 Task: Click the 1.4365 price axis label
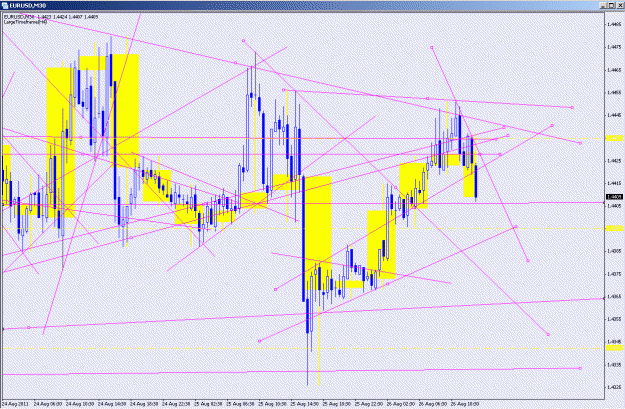pyautogui.click(x=614, y=297)
